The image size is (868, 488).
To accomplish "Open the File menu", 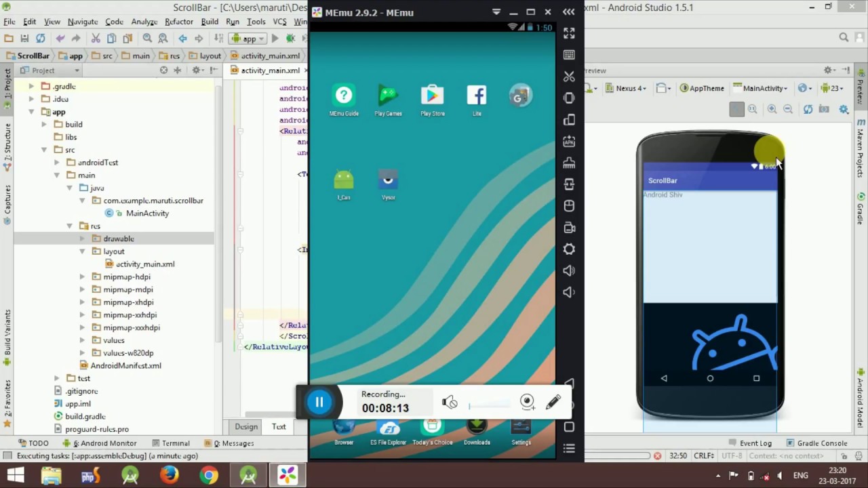I will tap(9, 22).
